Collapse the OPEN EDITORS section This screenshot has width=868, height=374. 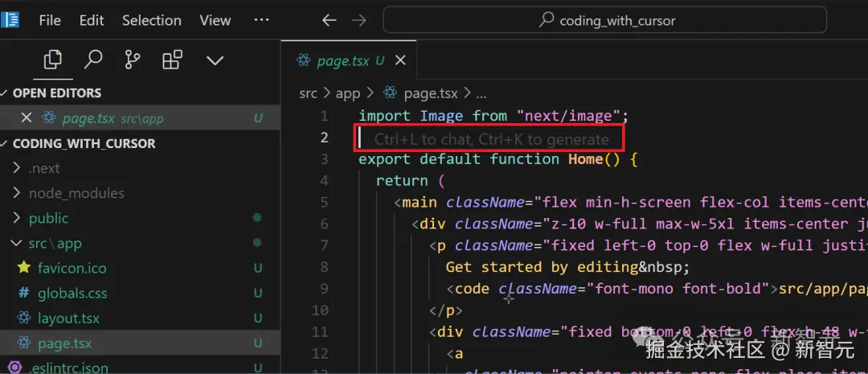tap(56, 93)
